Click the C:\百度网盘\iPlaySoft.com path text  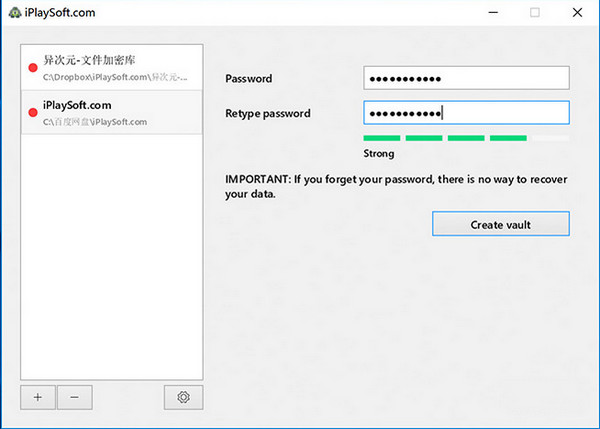(95, 122)
